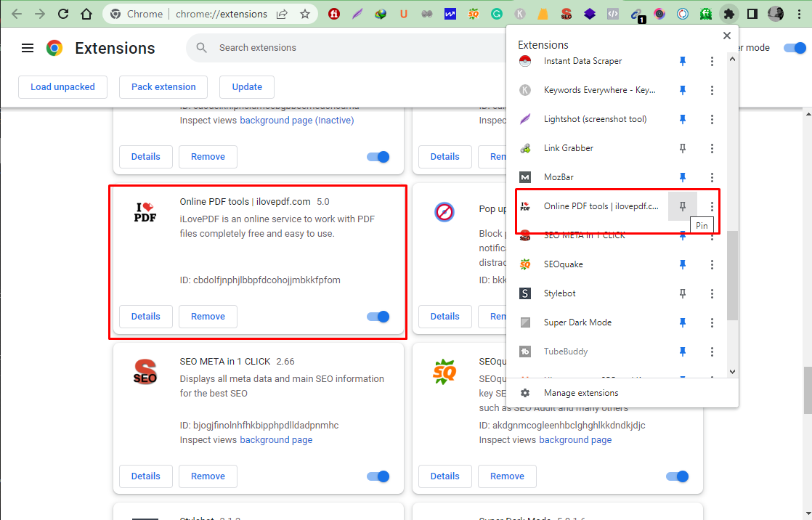Open the hamburger main menu beside Extensions
Viewport: 812px width, 520px height.
click(x=28, y=48)
